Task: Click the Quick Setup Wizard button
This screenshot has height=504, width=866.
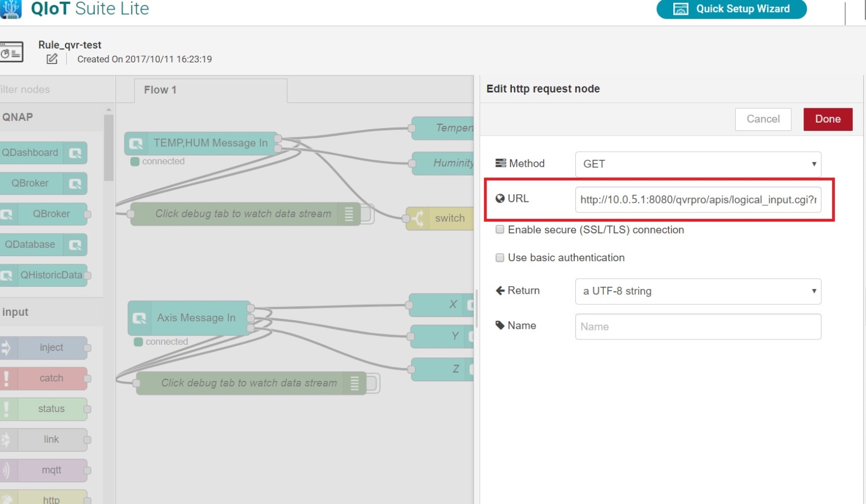Action: [x=731, y=9]
